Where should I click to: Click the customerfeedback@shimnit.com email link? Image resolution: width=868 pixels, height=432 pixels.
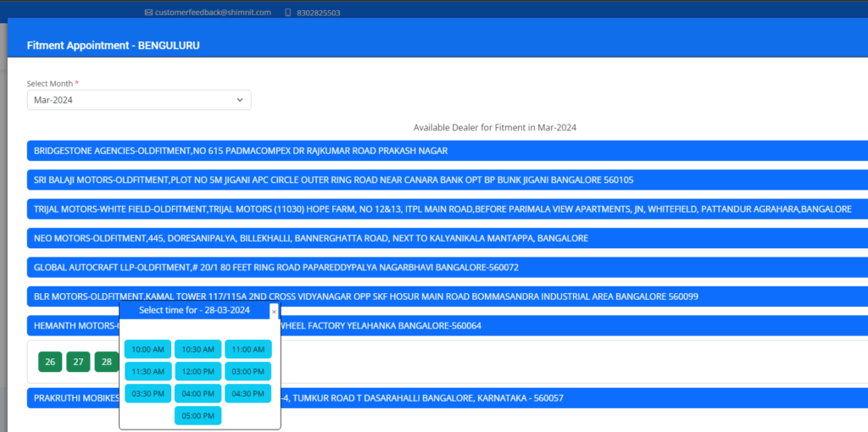(x=213, y=12)
